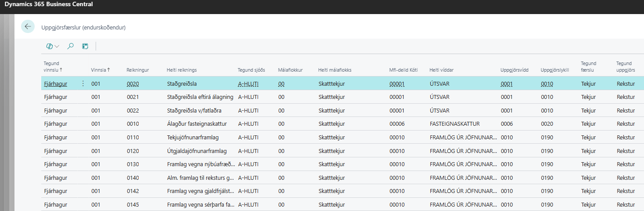Screen dimensions: 644x211
Task: Open the analyze mode table icon
Action: pos(85,46)
